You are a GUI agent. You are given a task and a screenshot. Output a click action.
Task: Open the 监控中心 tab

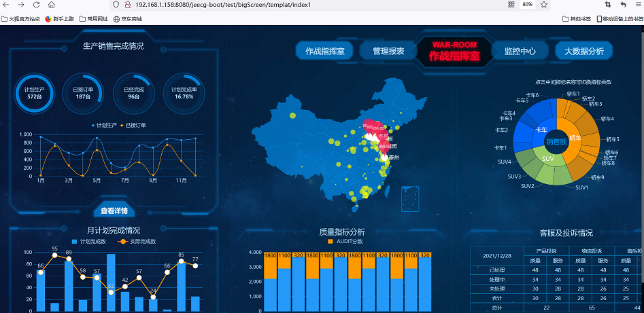(x=520, y=51)
